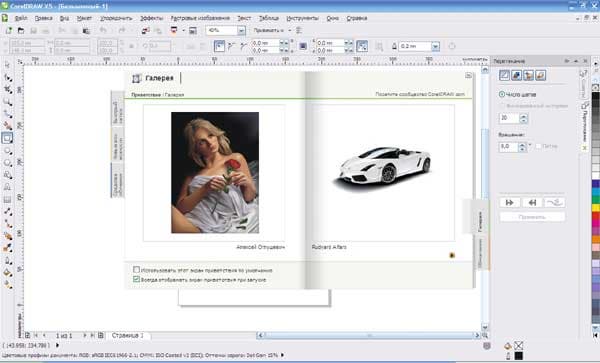Image resolution: width=600 pixels, height=363 pixels.
Task: Select the Dimension tool
Action: click(x=7, y=212)
